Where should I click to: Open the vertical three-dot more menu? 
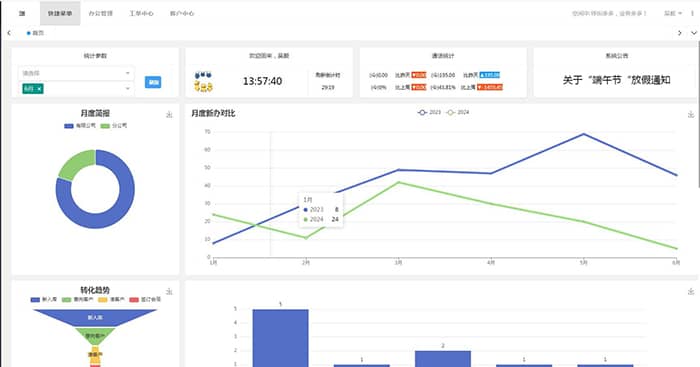693,13
